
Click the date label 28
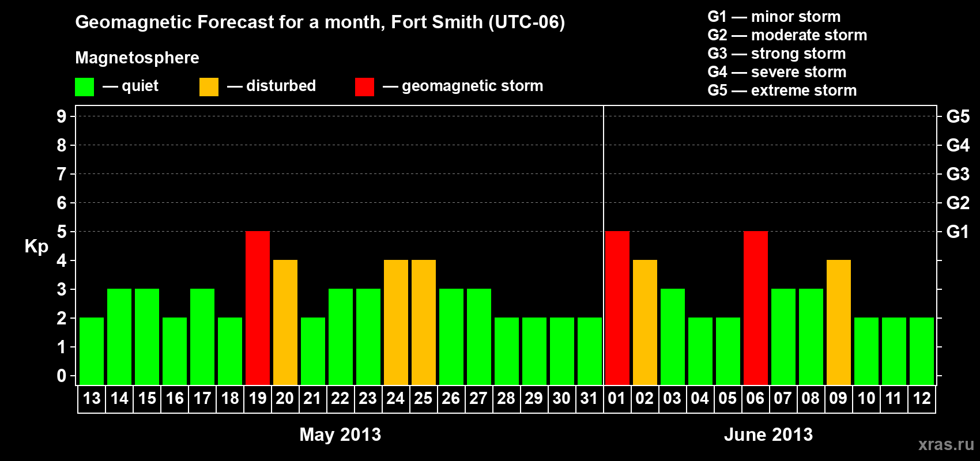506,398
